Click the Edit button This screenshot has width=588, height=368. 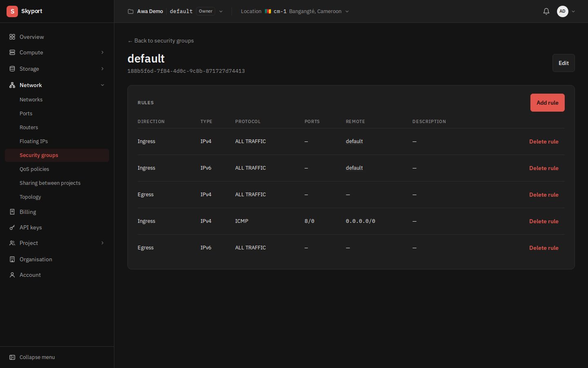(563, 63)
